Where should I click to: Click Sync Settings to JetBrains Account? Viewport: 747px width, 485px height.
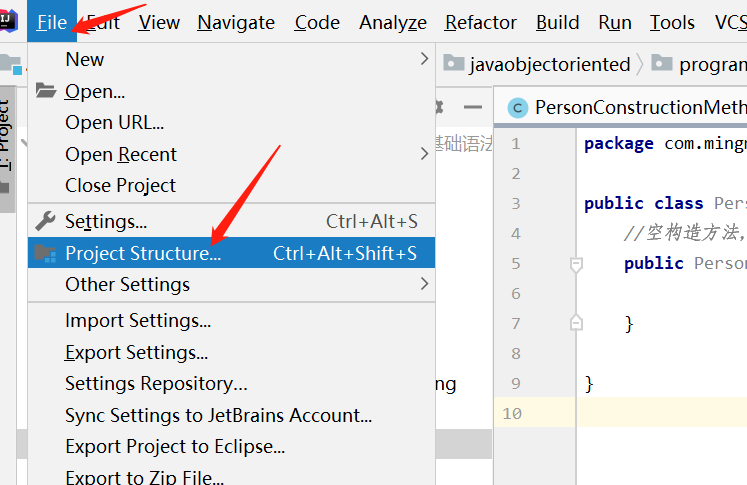coord(218,415)
